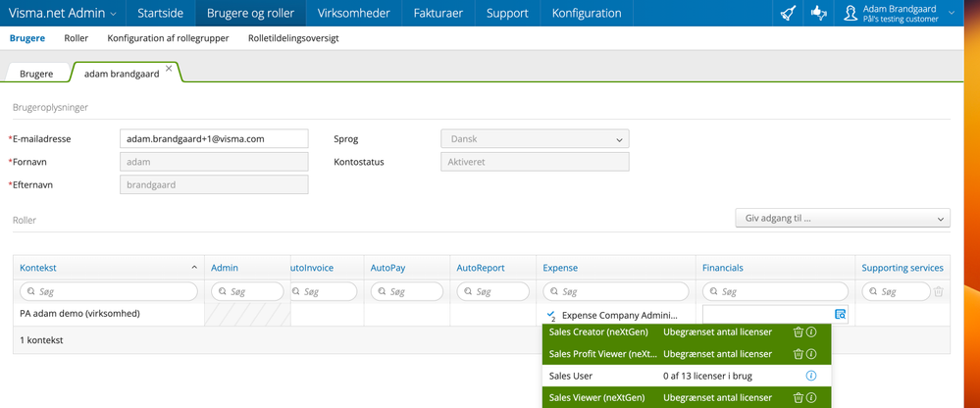Click the Expense checkmark icon with count 2
The width and height of the screenshot is (980, 408).
tap(550, 315)
